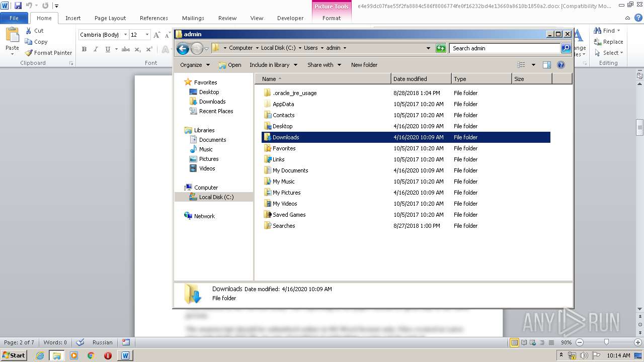Change your view icon in Explorer toolbar
Viewport: 644px width, 362px height.
click(x=521, y=65)
